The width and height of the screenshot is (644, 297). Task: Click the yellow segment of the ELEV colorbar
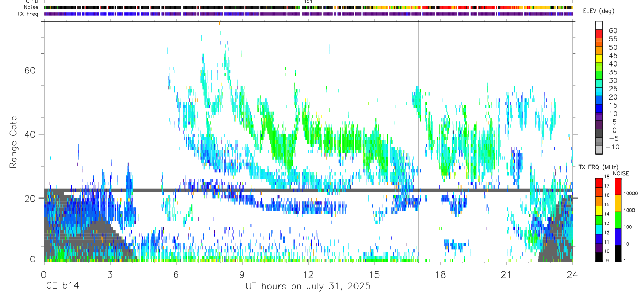(x=599, y=58)
